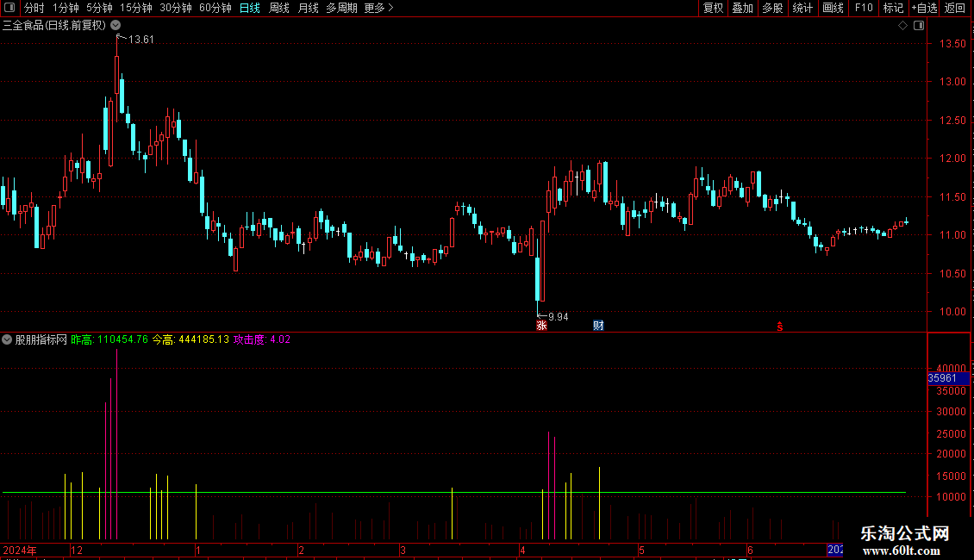The image size is (974, 560).
Task: Click month 6 on the time axis
Action: (x=750, y=550)
